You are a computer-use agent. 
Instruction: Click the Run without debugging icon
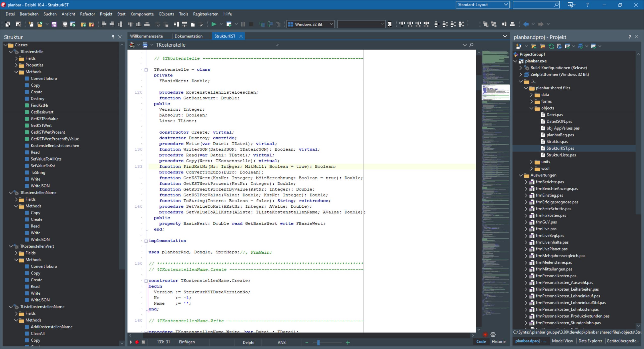229,24
